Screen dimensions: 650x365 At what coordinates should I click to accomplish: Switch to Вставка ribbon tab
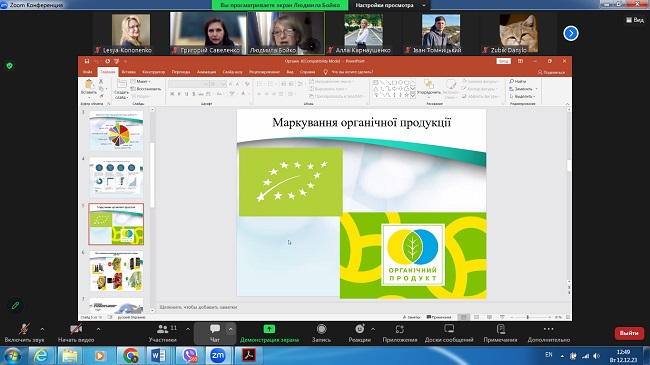[x=129, y=72]
